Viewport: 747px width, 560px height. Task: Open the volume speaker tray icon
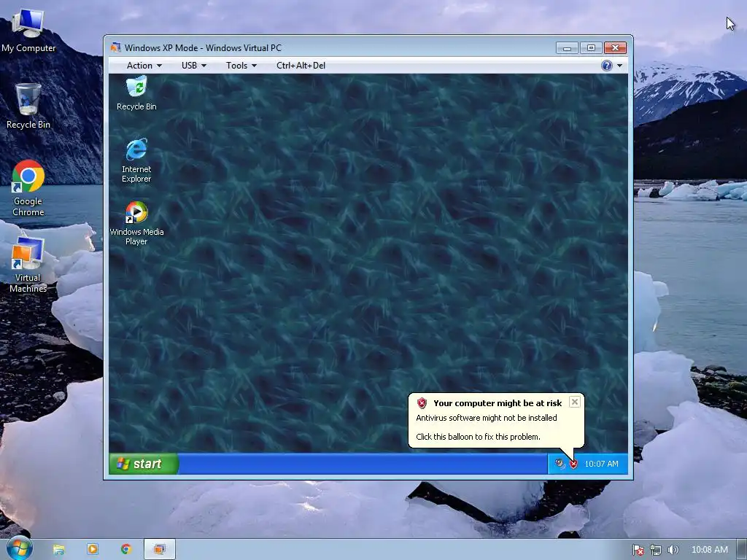[x=673, y=550]
